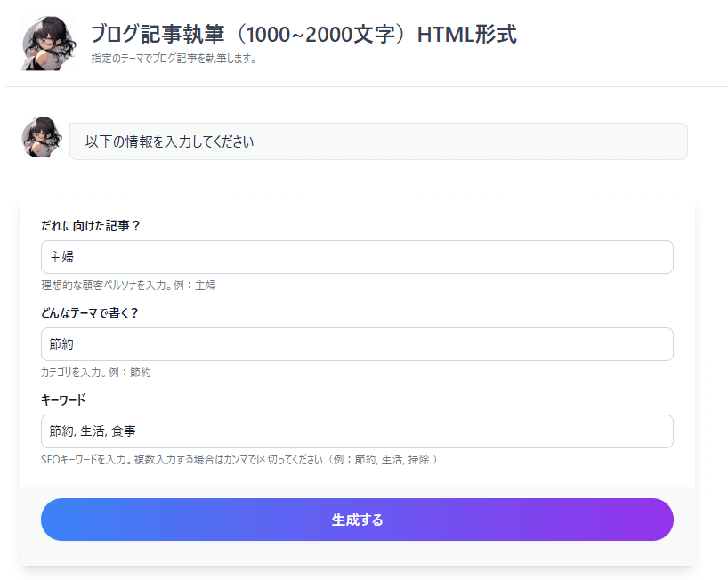Click the white text 生成する on the button
Image resolution: width=728 pixels, height=580 pixels.
tap(357, 520)
